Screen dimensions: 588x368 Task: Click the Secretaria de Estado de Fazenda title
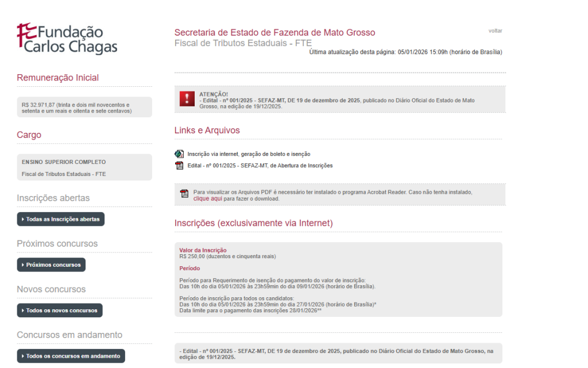click(x=274, y=33)
